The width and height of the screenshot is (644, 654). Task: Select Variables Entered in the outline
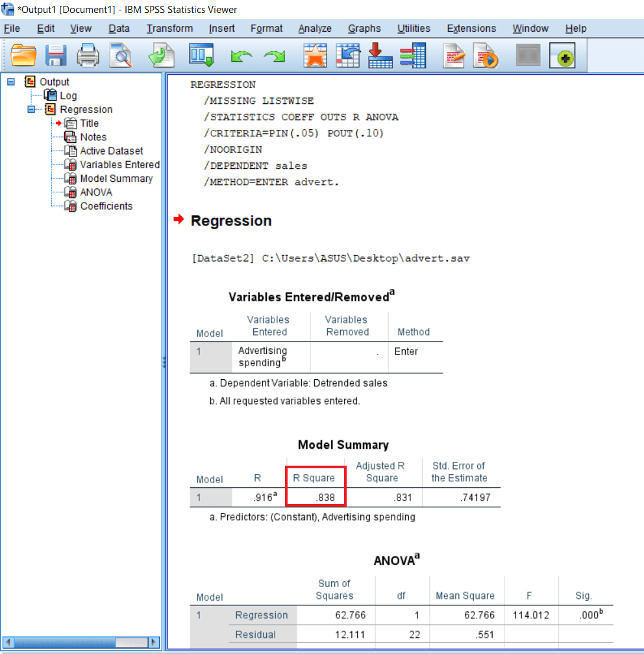click(x=119, y=164)
